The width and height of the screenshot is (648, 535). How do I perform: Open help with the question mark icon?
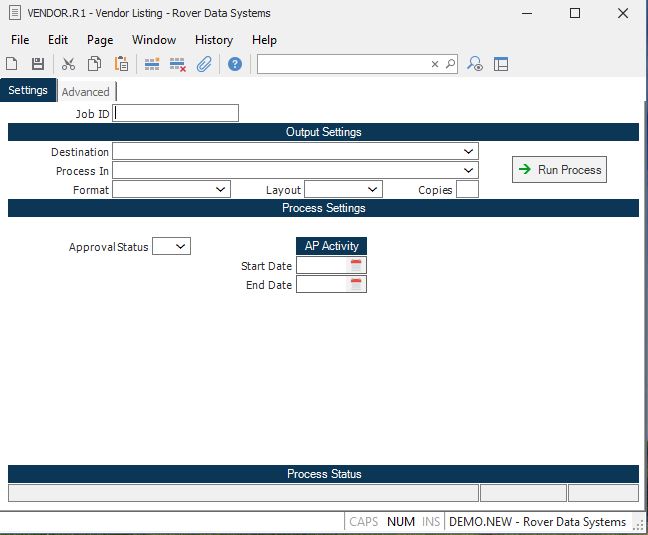point(235,64)
